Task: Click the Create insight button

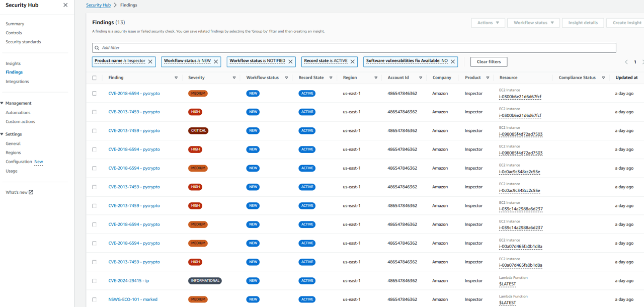Action: tap(626, 23)
